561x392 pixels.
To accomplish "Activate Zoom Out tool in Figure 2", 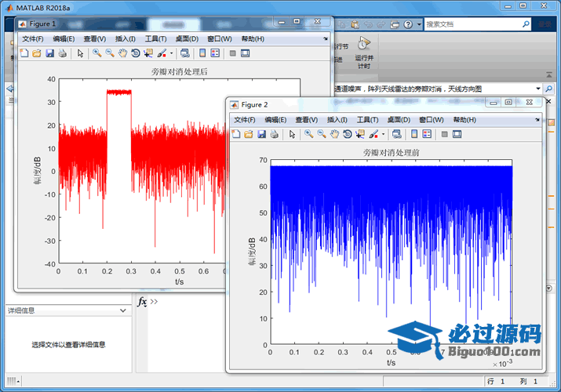I will pos(321,134).
